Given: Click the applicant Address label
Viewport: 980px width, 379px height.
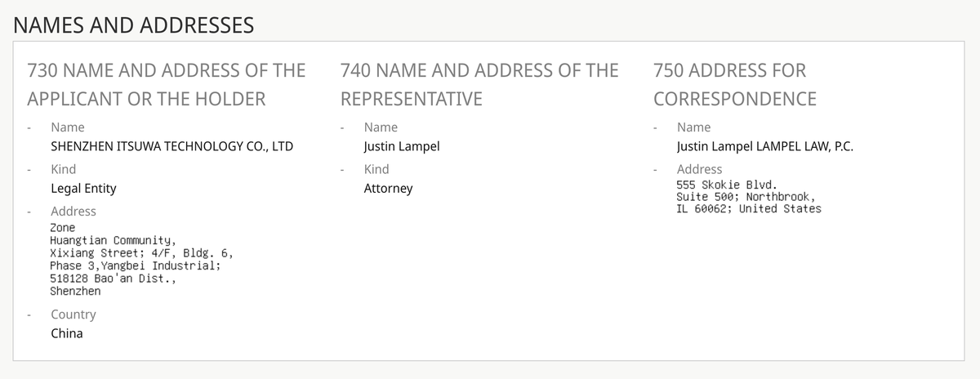Looking at the screenshot, I should [x=73, y=211].
